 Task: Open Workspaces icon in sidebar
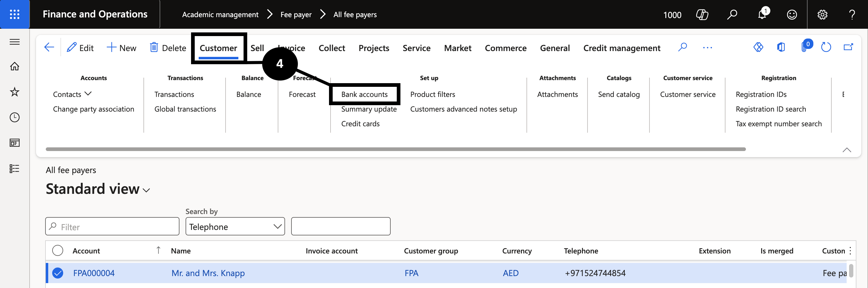pyautogui.click(x=14, y=143)
